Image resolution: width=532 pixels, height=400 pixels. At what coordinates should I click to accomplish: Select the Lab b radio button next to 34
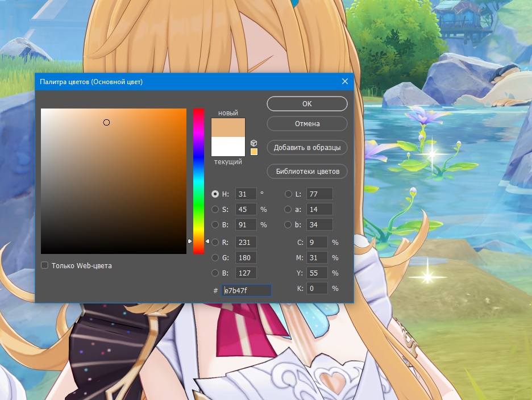click(x=288, y=224)
